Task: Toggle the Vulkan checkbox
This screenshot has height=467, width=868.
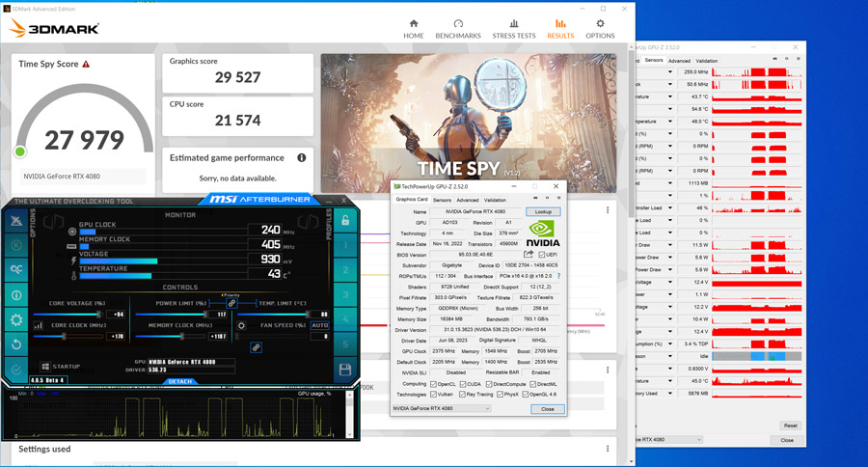Action: tap(433, 395)
